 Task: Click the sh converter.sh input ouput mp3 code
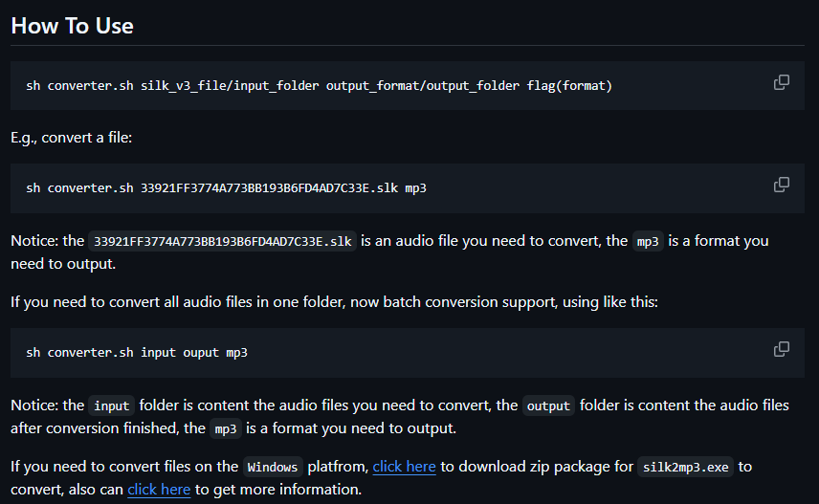[x=137, y=353]
